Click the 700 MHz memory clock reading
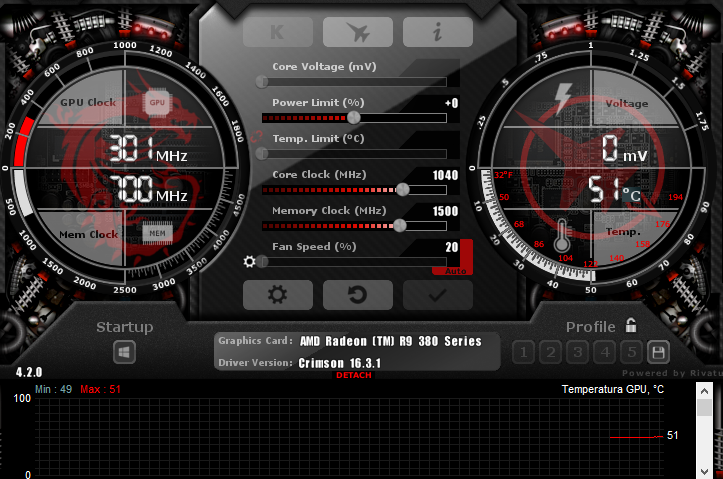723x479 pixels. 148,189
